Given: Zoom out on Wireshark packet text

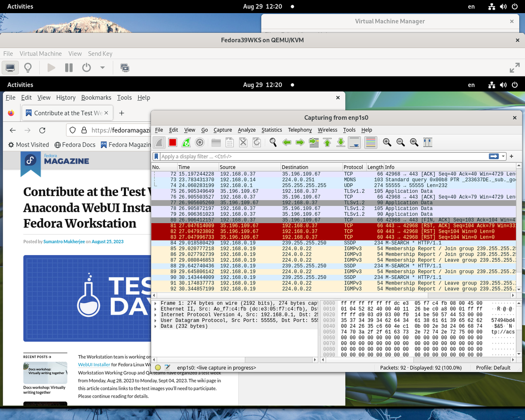Looking at the screenshot, I should tap(400, 142).
